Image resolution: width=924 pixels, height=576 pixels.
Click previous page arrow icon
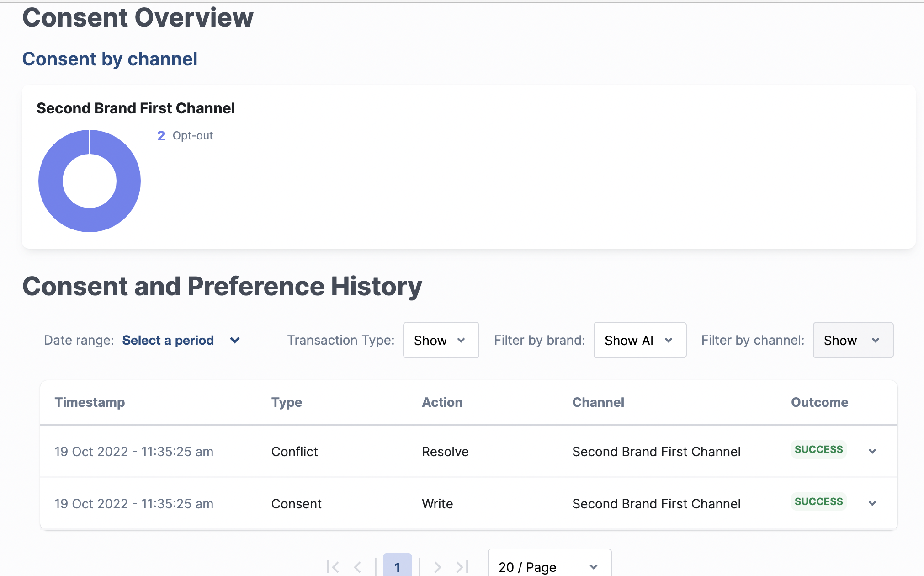pyautogui.click(x=357, y=567)
